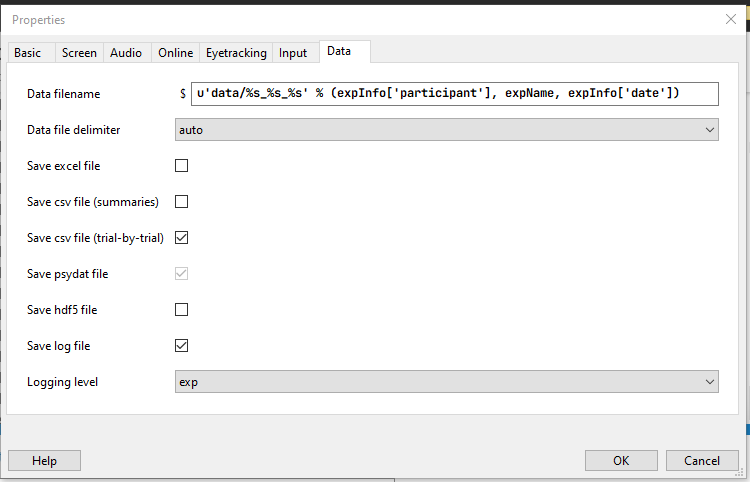Disable Save log file checkbox
This screenshot has height=482, width=750.
[181, 345]
